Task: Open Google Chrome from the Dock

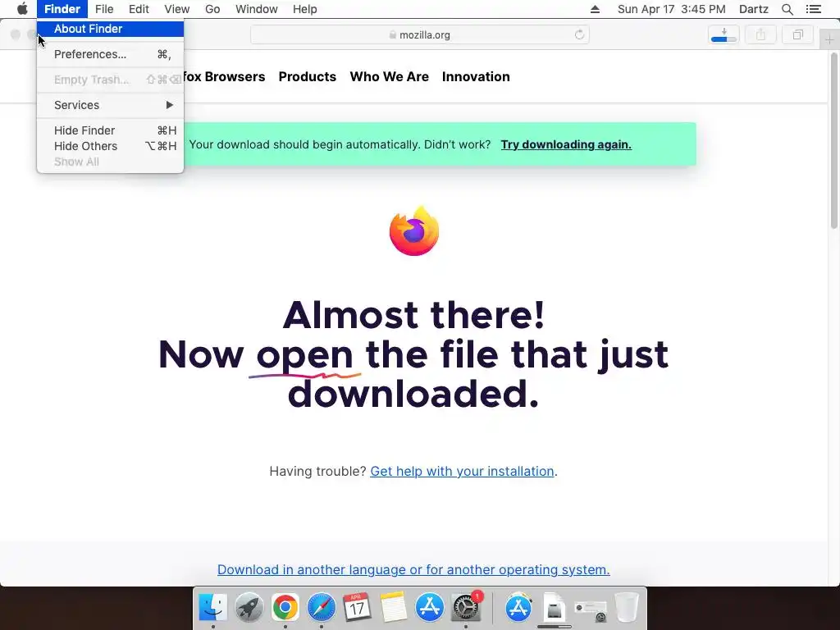Action: (285, 608)
